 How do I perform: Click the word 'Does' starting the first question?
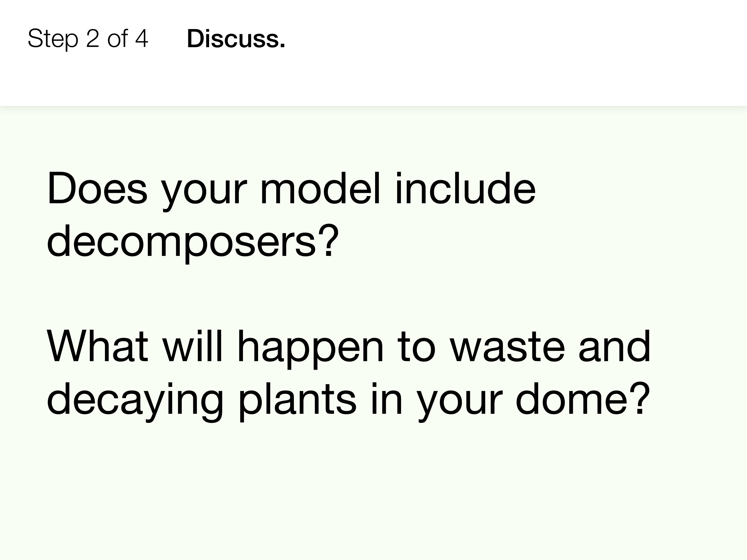click(x=97, y=188)
